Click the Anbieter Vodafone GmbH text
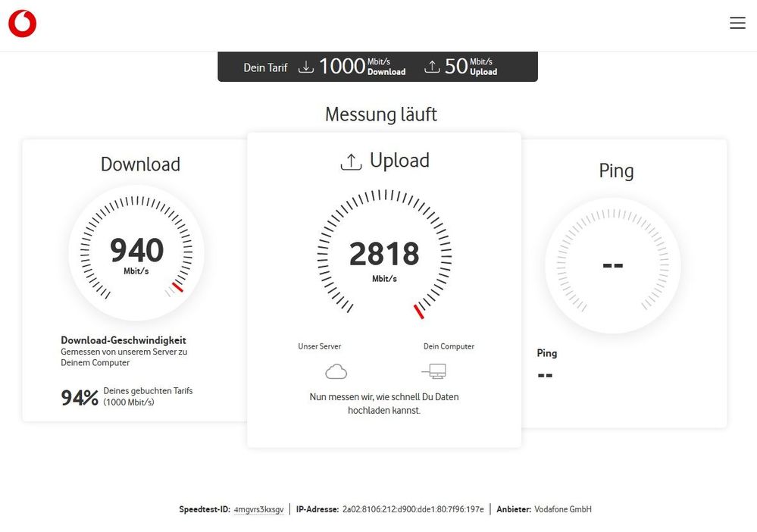 (x=562, y=509)
